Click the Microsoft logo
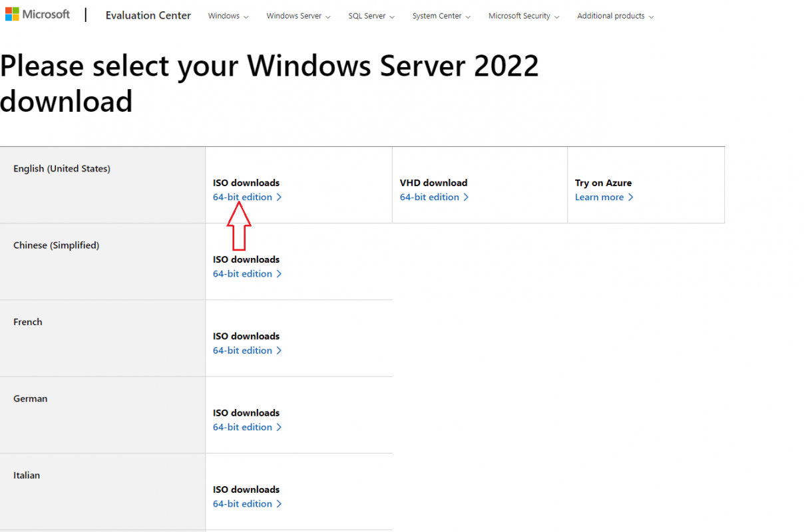Image resolution: width=804 pixels, height=532 pixels. coord(37,14)
